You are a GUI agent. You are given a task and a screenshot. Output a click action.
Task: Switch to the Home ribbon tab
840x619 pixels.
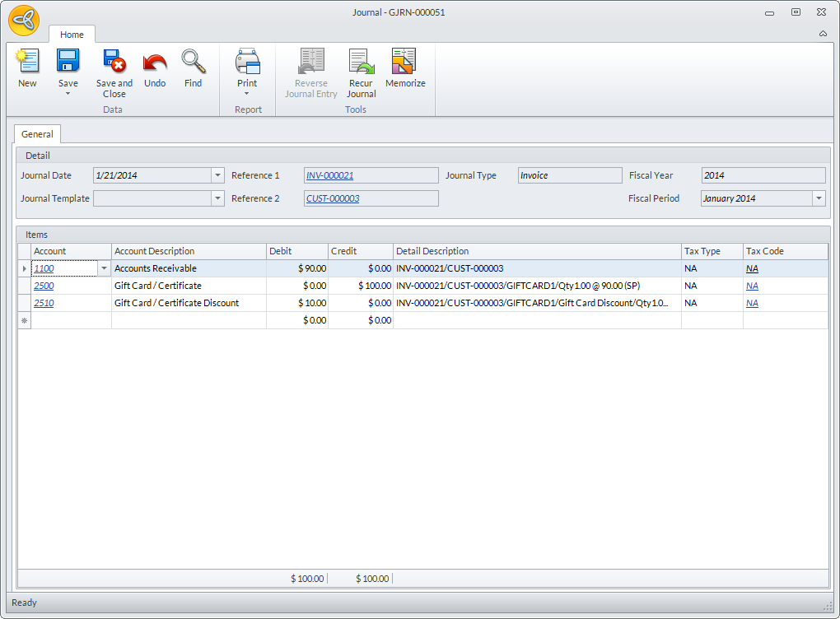tap(72, 35)
